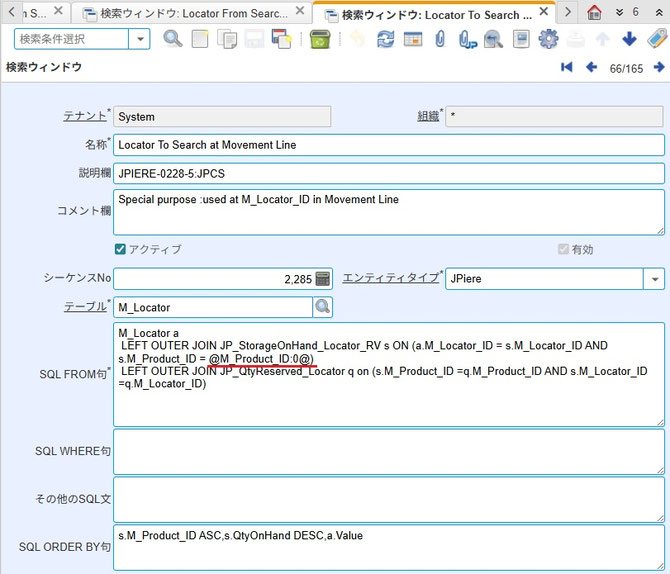Open the 組織 field label link
Viewport: 670px width, 574px height.
coord(428,116)
